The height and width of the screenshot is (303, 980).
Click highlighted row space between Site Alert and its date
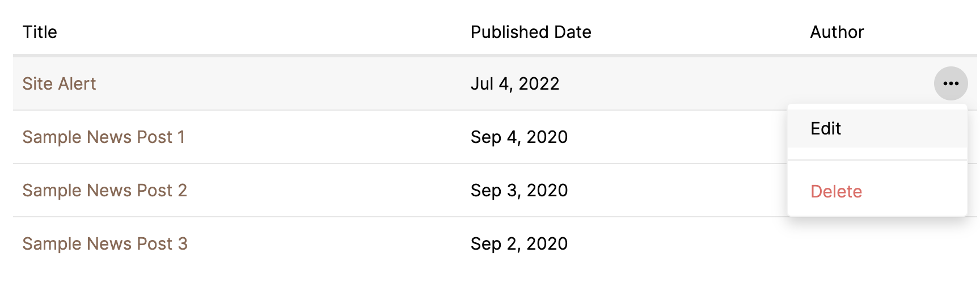click(x=284, y=84)
